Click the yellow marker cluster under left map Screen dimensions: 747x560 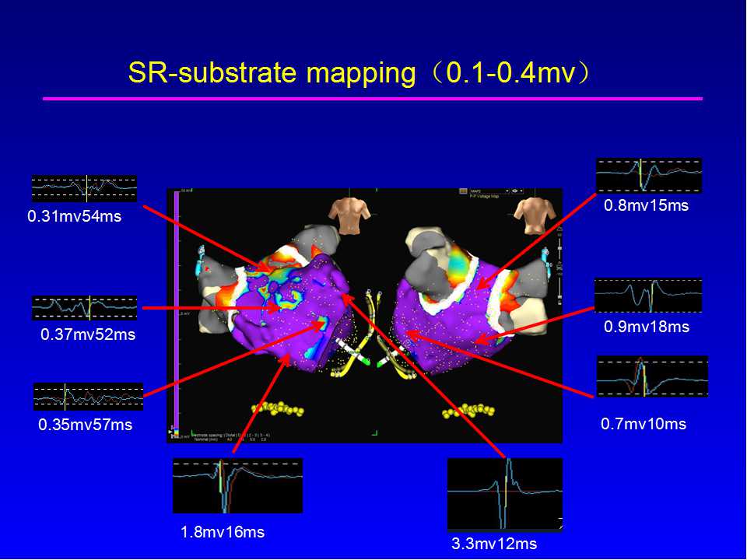278,408
